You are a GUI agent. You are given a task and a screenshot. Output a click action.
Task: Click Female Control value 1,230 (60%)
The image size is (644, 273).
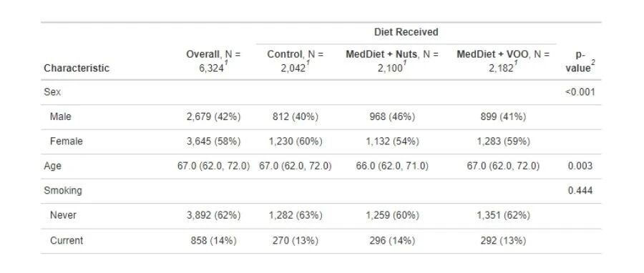296,142
